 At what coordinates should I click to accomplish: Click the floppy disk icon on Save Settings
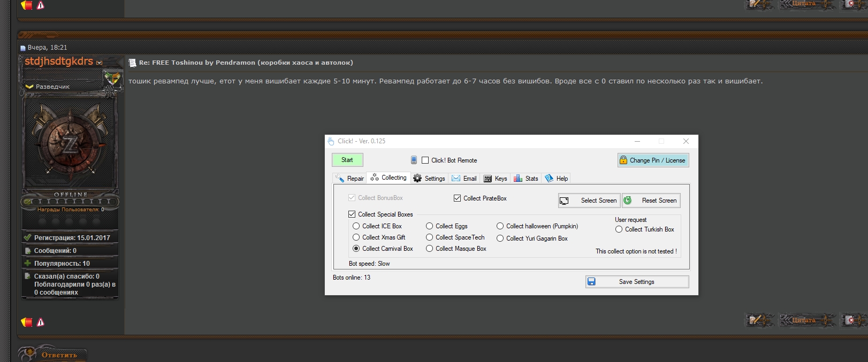click(591, 282)
